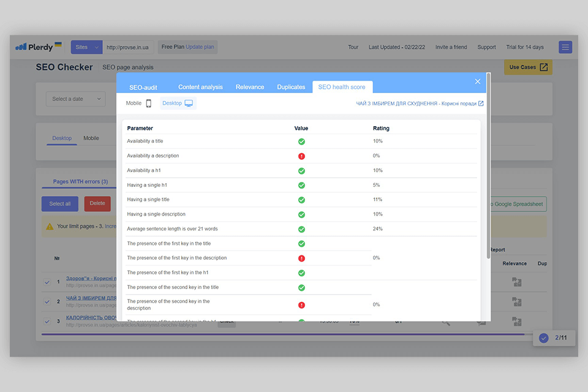Open the hamburger menu icon
The height and width of the screenshot is (392, 588).
click(565, 47)
